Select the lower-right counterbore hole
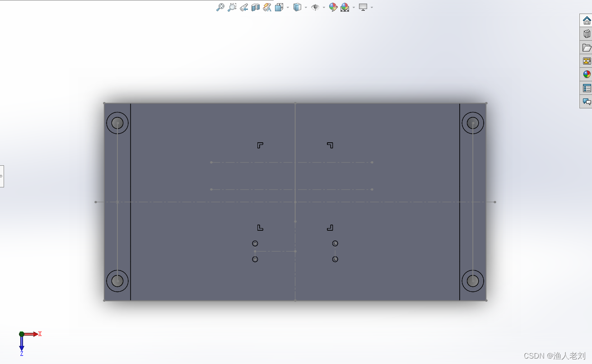Viewport: 592px width, 364px height. (473, 281)
